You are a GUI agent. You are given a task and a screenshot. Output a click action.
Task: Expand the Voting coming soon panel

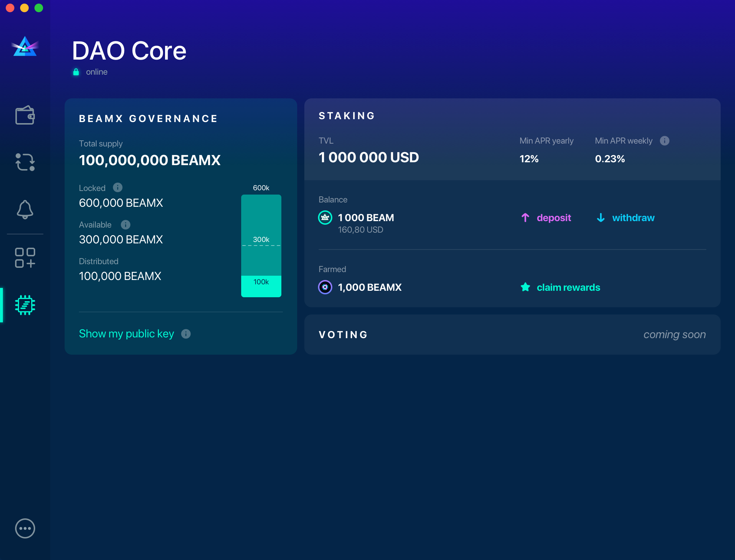click(x=512, y=334)
